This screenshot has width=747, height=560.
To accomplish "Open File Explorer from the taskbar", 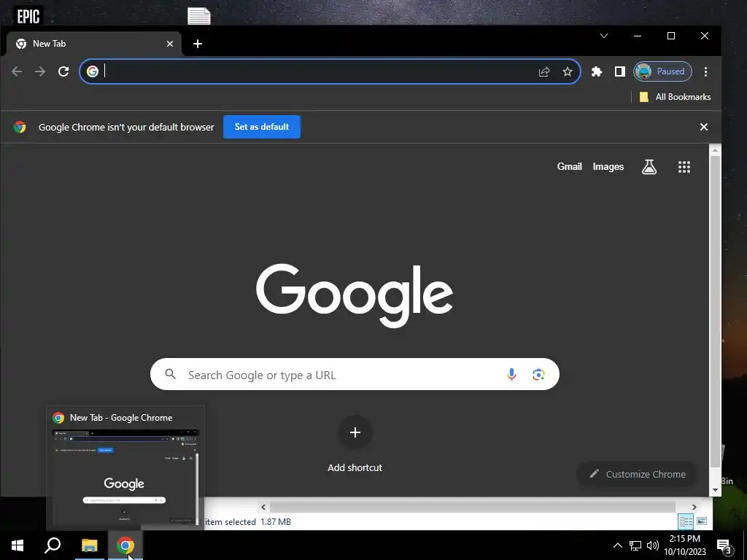I will tap(89, 545).
